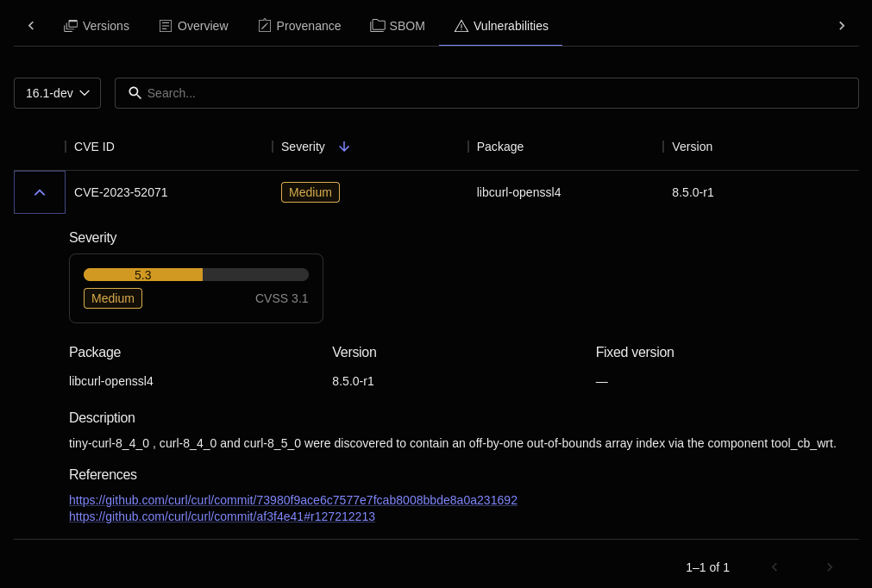Viewport: 872px width, 588px height.
Task: Click the 5.3 CVSS score bar
Action: pyautogui.click(x=142, y=274)
